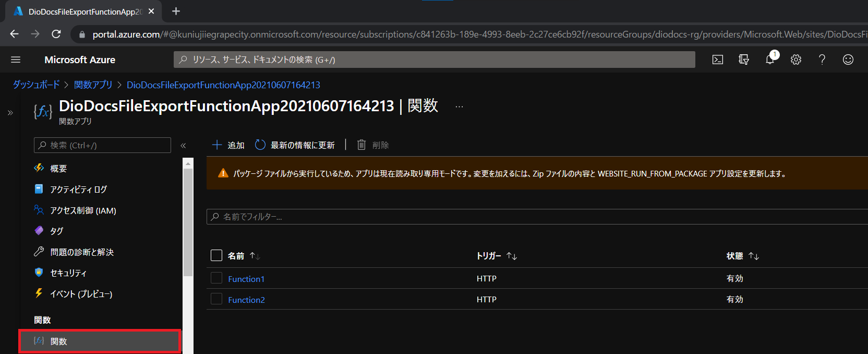Open the feedback smiley icon
Screen dimensions: 868x354
[848, 60]
